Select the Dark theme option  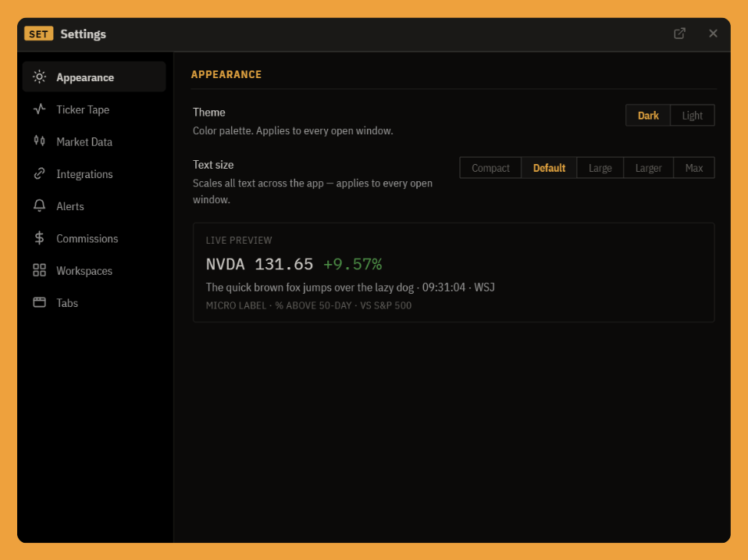click(648, 116)
